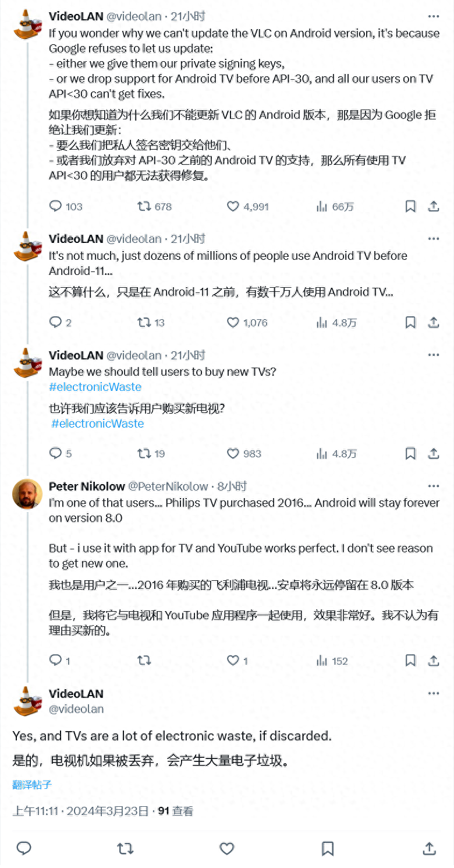Like the main post at bottom
This screenshot has width=454, height=868.
pyautogui.click(x=226, y=848)
